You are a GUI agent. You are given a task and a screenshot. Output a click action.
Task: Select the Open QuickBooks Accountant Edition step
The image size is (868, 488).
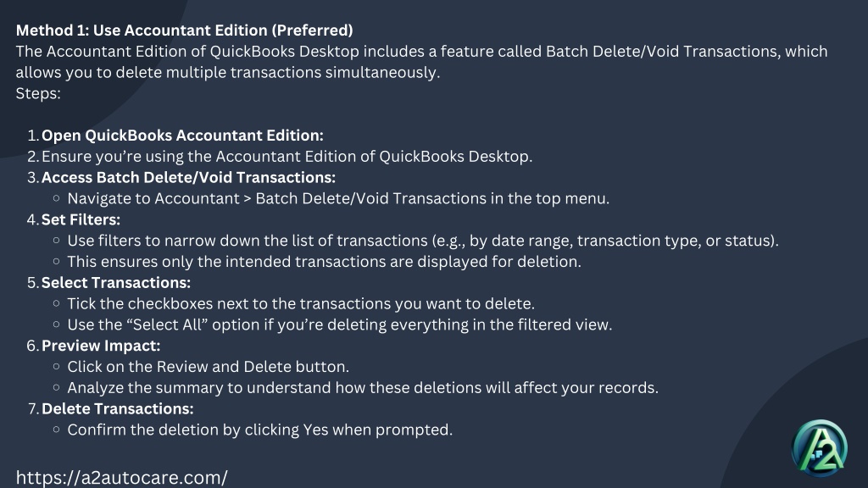182,136
